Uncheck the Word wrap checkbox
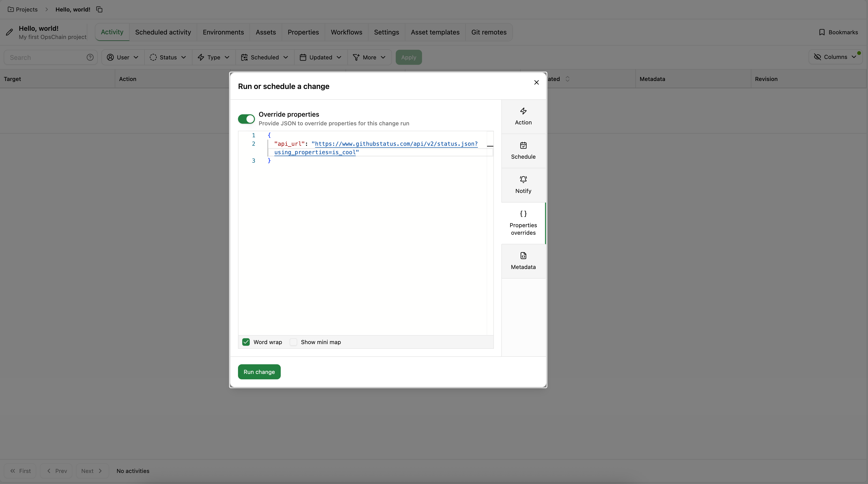Screen dimensions: 868x484 pos(246,342)
